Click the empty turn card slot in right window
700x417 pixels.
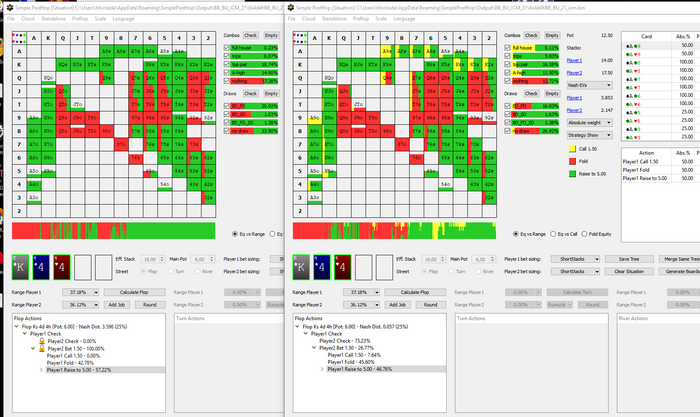(363, 267)
